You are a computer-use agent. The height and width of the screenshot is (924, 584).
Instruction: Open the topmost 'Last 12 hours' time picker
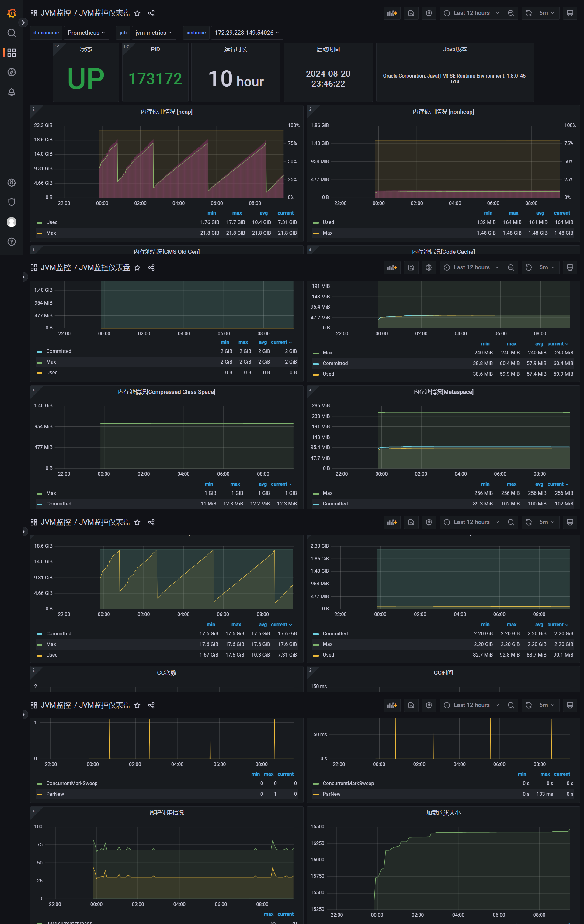[x=471, y=13]
